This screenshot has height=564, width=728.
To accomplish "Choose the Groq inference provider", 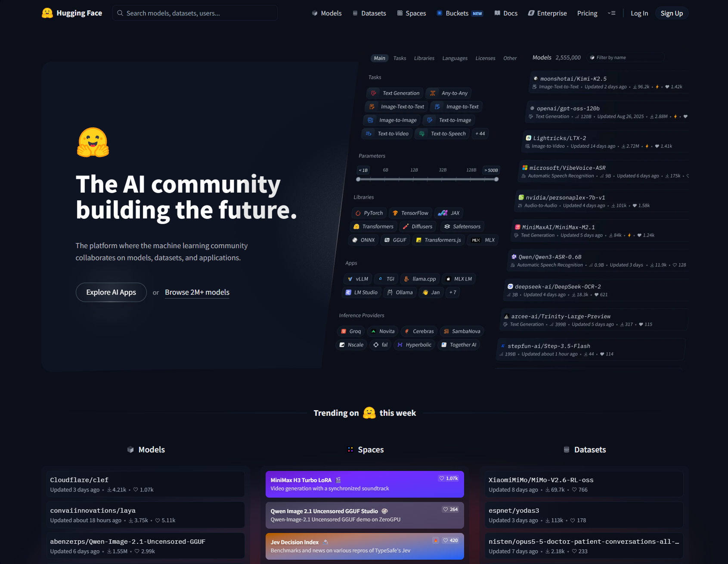I will [x=351, y=331].
